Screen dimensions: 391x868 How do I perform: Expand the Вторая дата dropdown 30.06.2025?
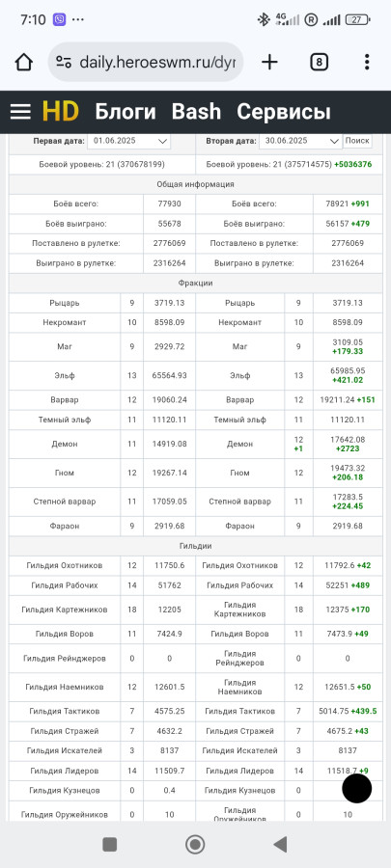point(300,141)
